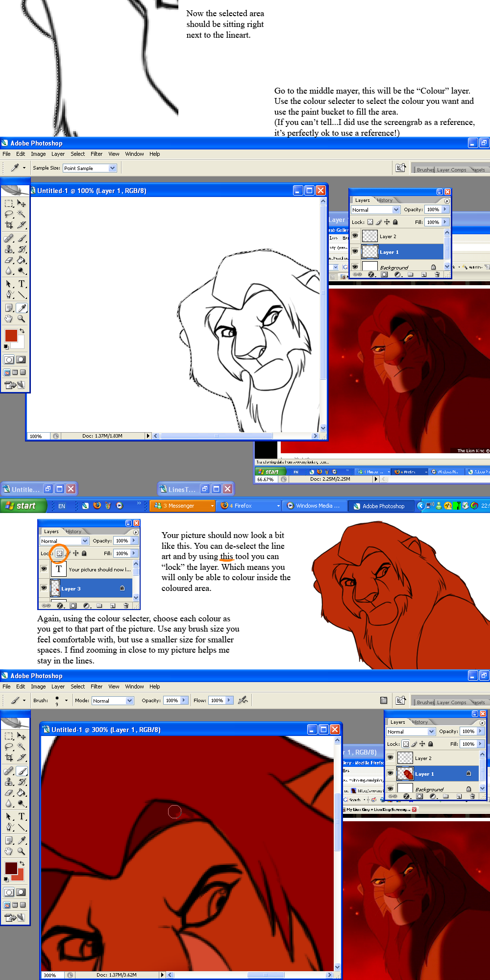Select the Paint Bucket tool in lower toolbox
Viewport: 490px width, 980px height.
coord(22,792)
